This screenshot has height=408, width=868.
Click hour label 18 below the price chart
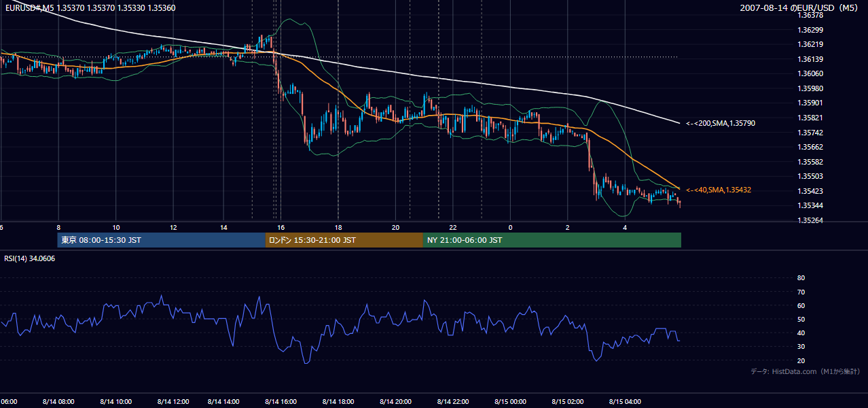pos(338,227)
